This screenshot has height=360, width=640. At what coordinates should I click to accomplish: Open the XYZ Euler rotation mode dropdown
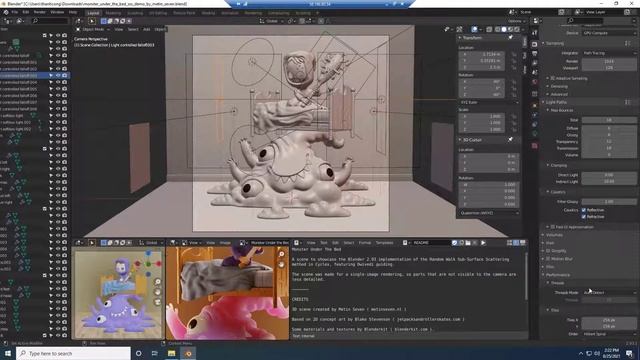pos(489,102)
